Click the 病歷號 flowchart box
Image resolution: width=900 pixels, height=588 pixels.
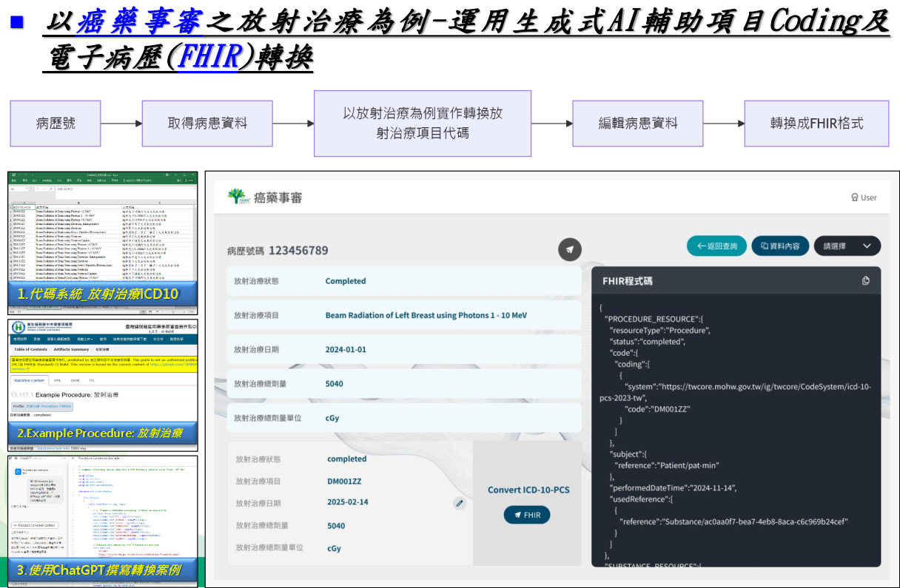click(x=56, y=124)
